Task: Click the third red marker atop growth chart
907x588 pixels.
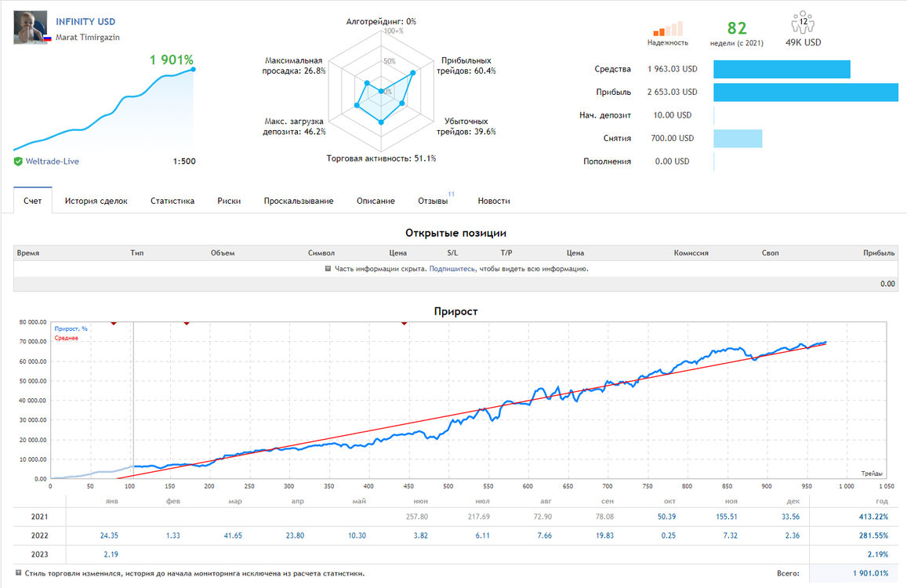Action: pyautogui.click(x=405, y=323)
